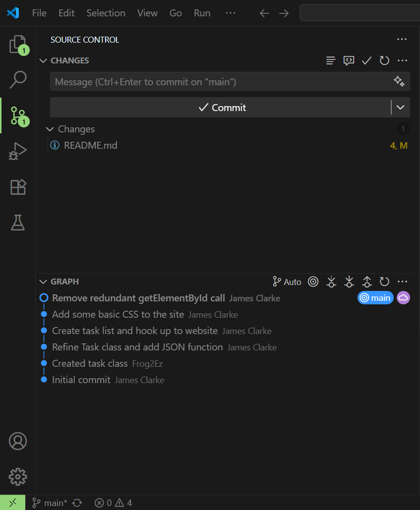Image resolution: width=420 pixels, height=510 pixels.
Task: Click the AI generate commit message sparkle
Action: pyautogui.click(x=399, y=82)
